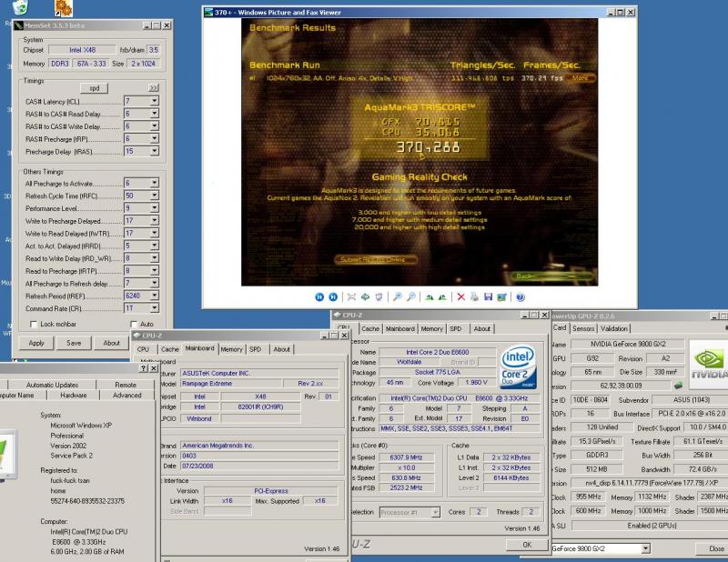
Task: Switch to the Sensors tab in GPU-Z
Action: 583,328
